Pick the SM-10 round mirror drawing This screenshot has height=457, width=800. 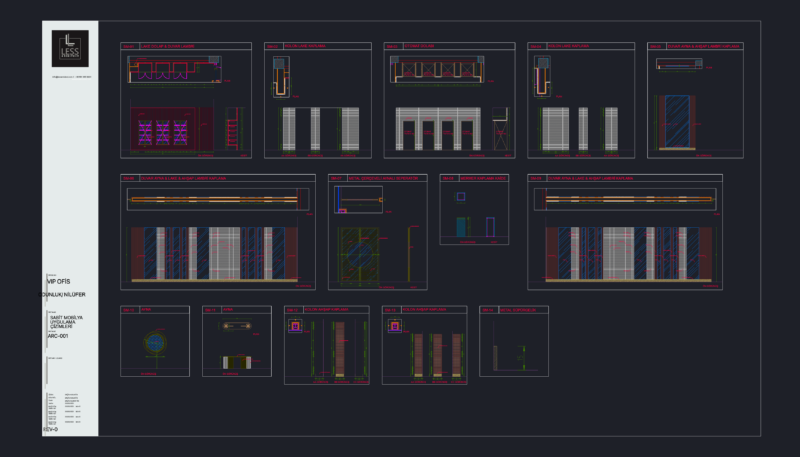155,343
